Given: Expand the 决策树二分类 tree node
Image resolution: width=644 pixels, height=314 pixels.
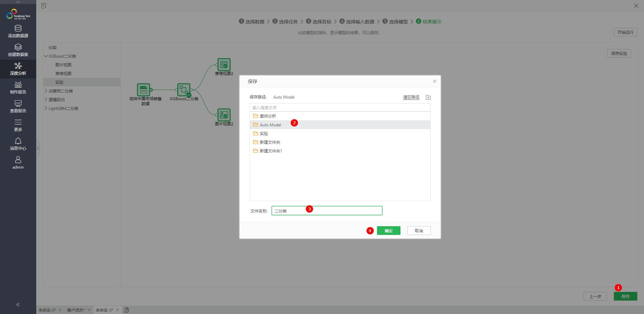Looking at the screenshot, I should (x=46, y=91).
